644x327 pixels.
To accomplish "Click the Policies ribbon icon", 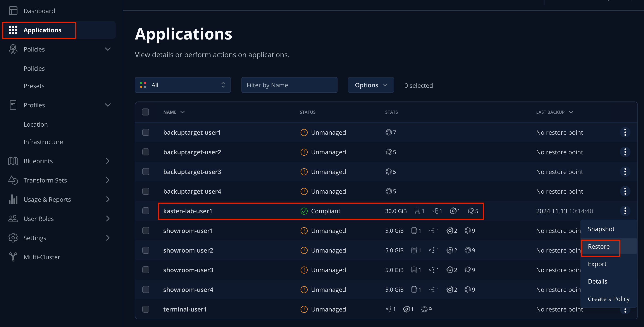I will [13, 49].
